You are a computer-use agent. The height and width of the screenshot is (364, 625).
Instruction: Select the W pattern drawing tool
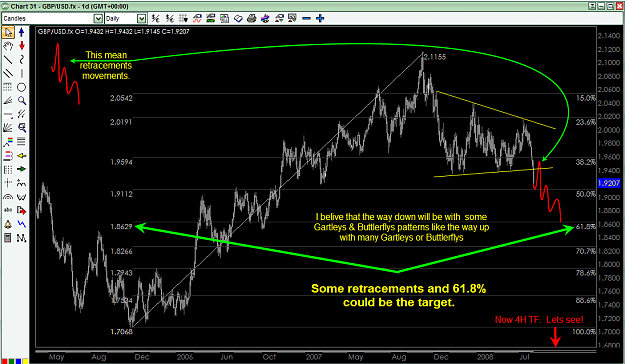point(22,197)
